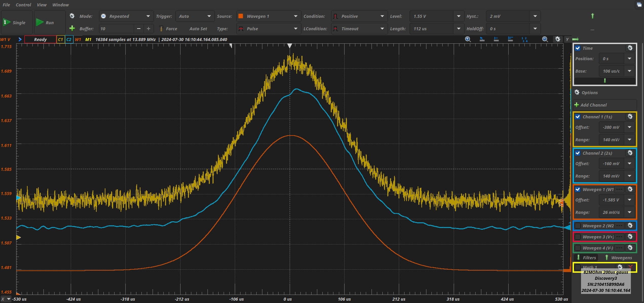
Task: Open the File menu
Action: 6,5
